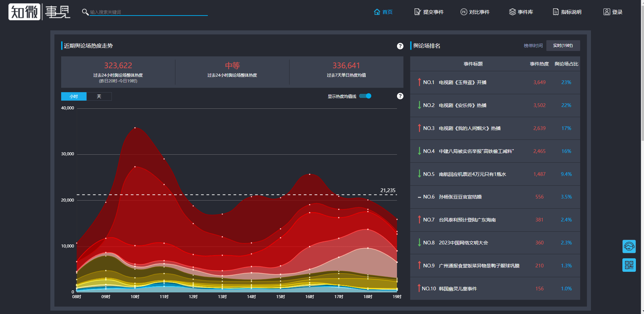Click the search magnifier icon
644x314 pixels.
[x=85, y=12]
